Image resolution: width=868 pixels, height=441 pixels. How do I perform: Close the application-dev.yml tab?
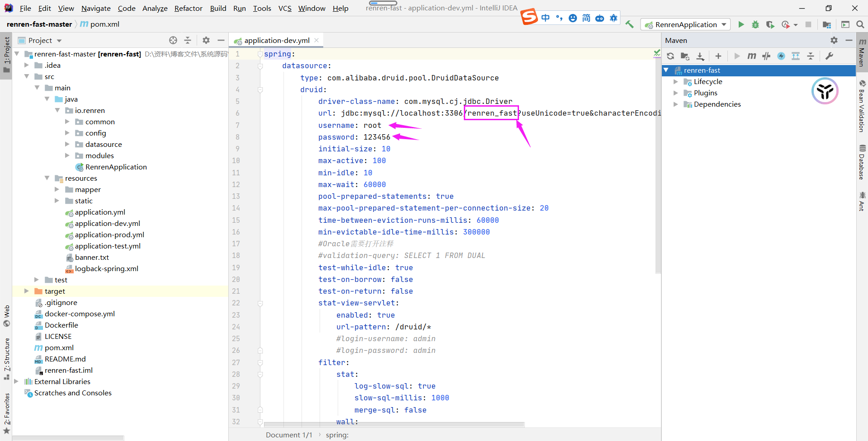[x=316, y=40]
